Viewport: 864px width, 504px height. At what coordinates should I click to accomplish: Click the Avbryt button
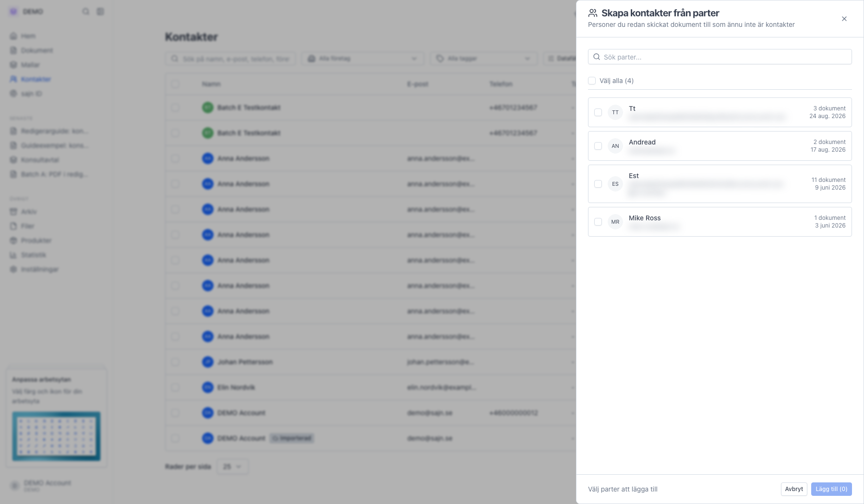[794, 489]
